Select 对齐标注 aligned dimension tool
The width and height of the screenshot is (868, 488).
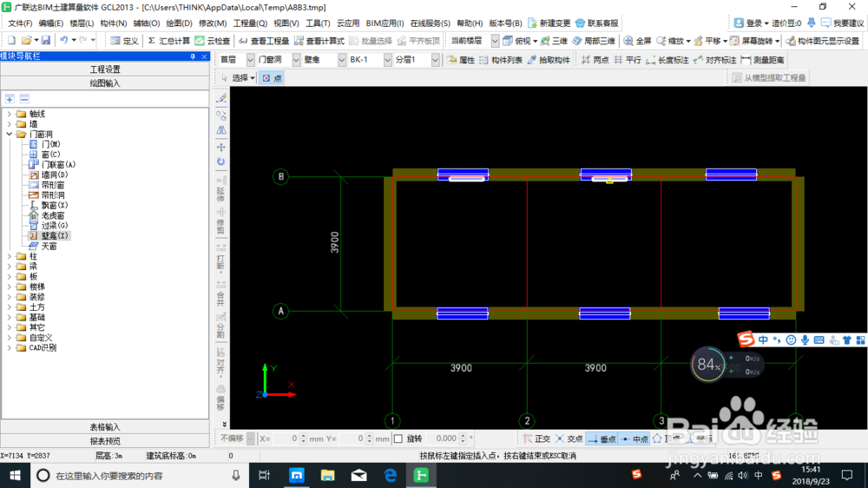click(714, 60)
